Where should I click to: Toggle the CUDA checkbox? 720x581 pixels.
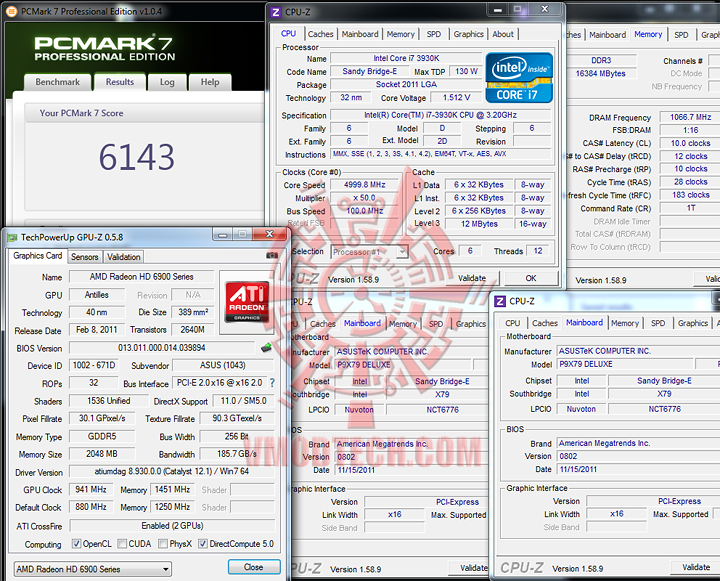(122, 544)
